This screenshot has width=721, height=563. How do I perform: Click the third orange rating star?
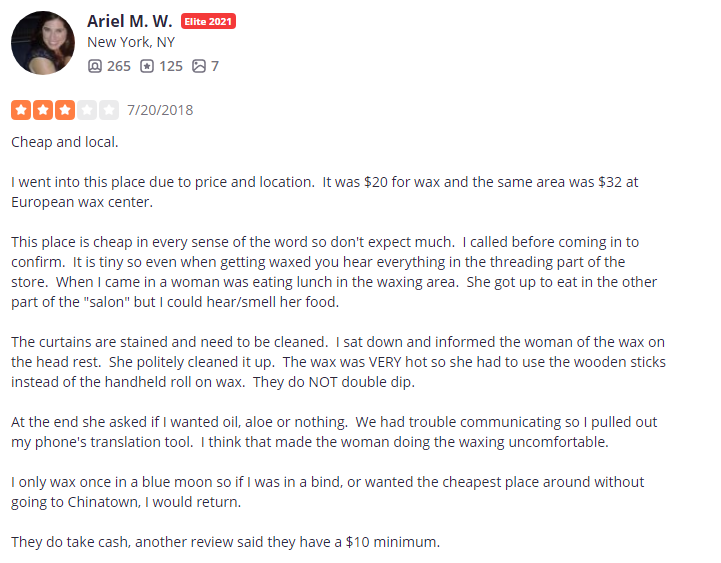pyautogui.click(x=64, y=109)
